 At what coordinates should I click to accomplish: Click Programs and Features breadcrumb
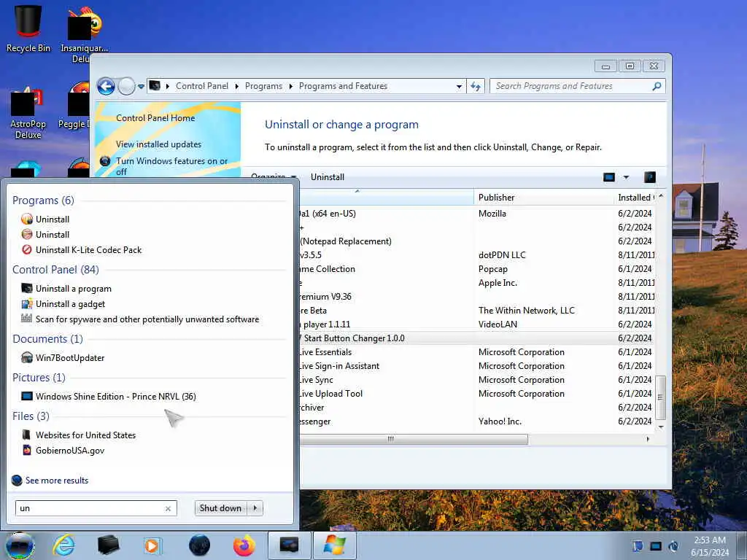click(x=343, y=86)
